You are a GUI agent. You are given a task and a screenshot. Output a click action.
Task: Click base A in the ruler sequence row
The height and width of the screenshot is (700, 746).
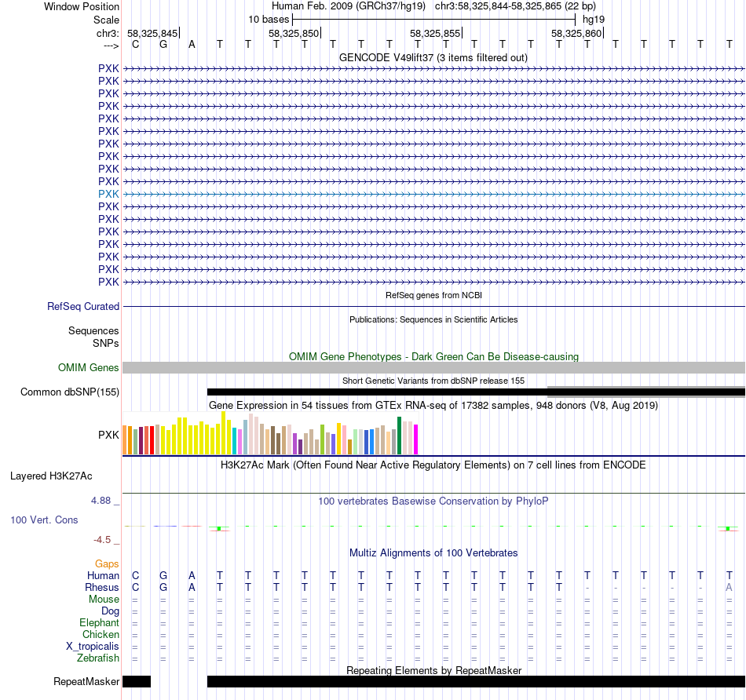(x=192, y=44)
